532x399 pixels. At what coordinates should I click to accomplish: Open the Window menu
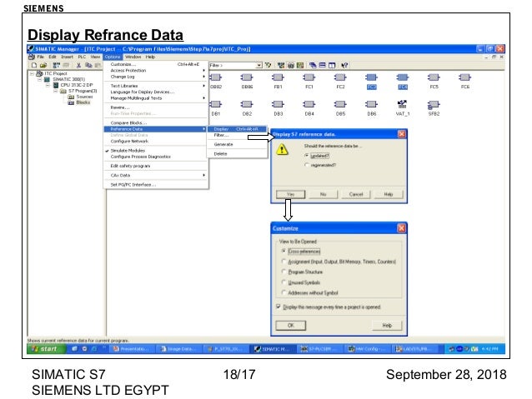133,57
